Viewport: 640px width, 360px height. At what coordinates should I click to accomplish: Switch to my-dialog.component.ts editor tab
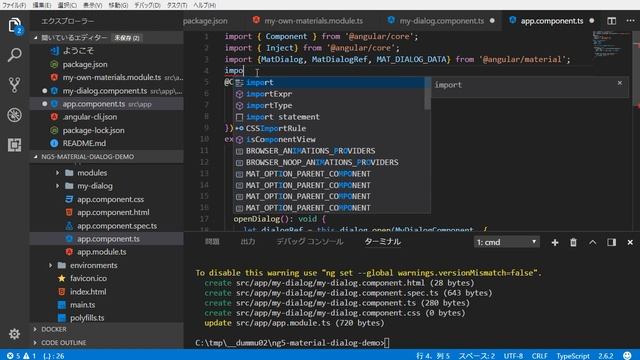pyautogui.click(x=442, y=21)
